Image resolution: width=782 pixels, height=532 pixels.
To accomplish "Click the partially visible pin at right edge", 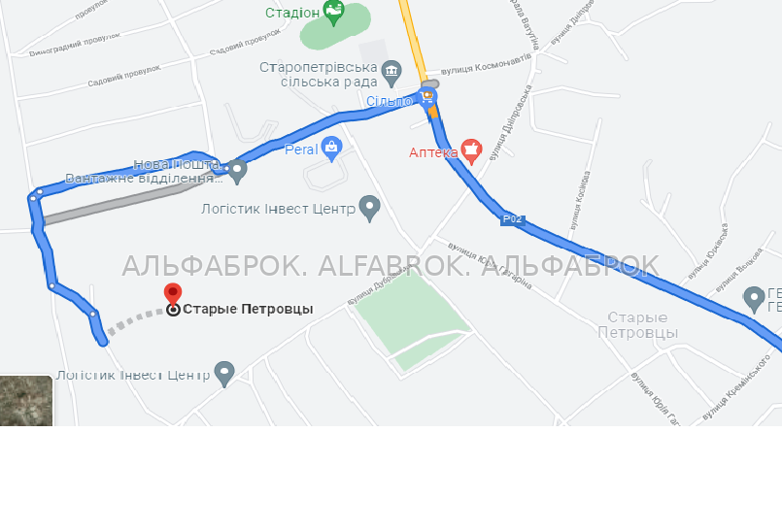I will (754, 300).
